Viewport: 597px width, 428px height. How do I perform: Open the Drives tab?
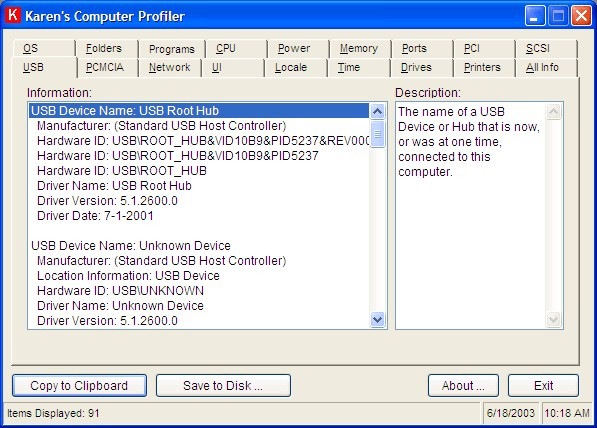tap(422, 67)
